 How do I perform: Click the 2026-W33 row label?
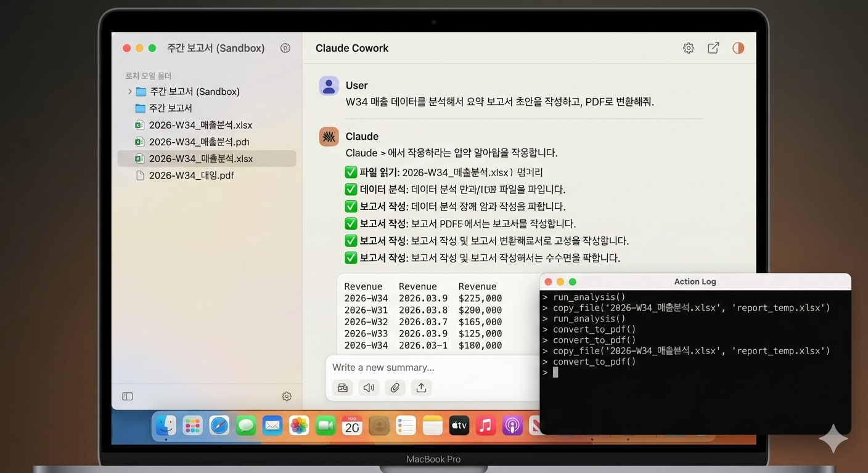(366, 334)
